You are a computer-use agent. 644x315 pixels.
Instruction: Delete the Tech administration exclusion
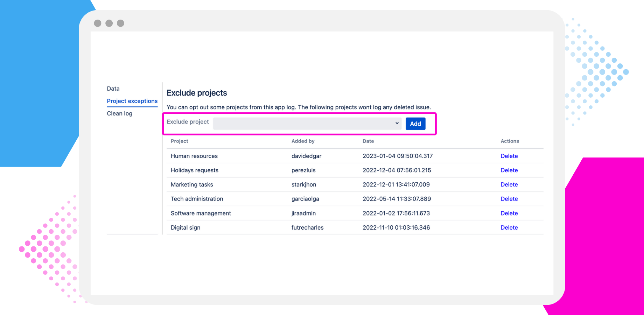tap(509, 199)
